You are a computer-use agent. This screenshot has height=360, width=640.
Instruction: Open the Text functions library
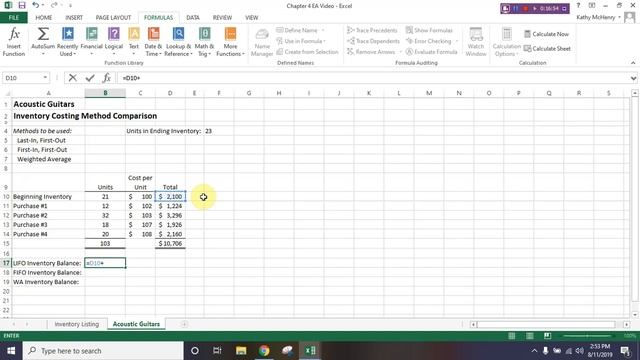pos(134,42)
